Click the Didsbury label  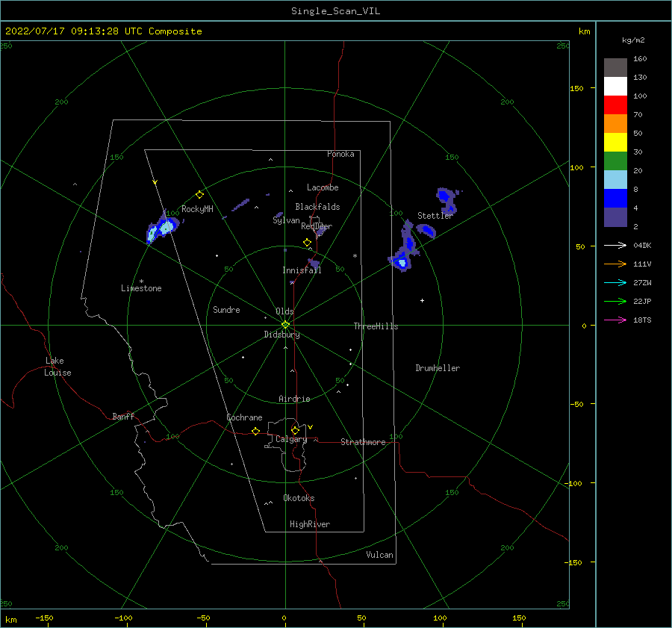[x=281, y=335]
